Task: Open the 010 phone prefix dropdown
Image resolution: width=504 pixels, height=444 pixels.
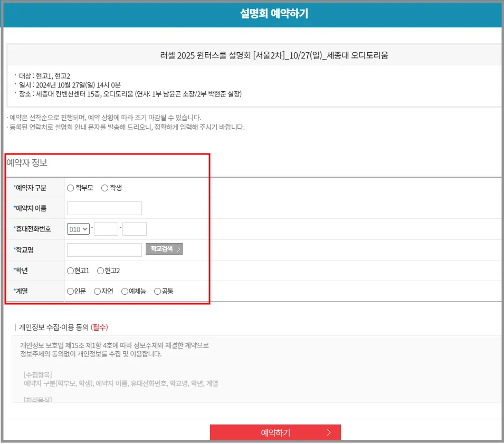Action: pyautogui.click(x=78, y=229)
